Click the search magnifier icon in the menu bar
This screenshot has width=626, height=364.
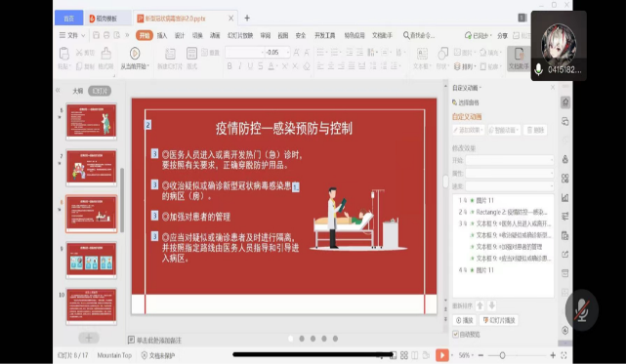[406, 35]
